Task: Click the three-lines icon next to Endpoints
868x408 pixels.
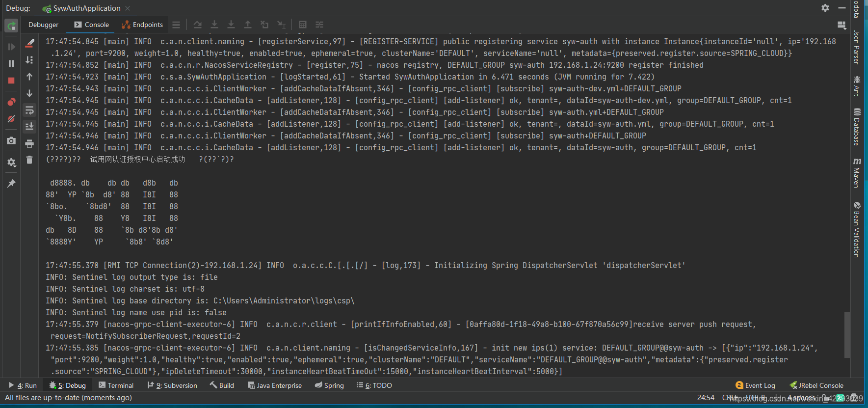Action: (x=176, y=25)
